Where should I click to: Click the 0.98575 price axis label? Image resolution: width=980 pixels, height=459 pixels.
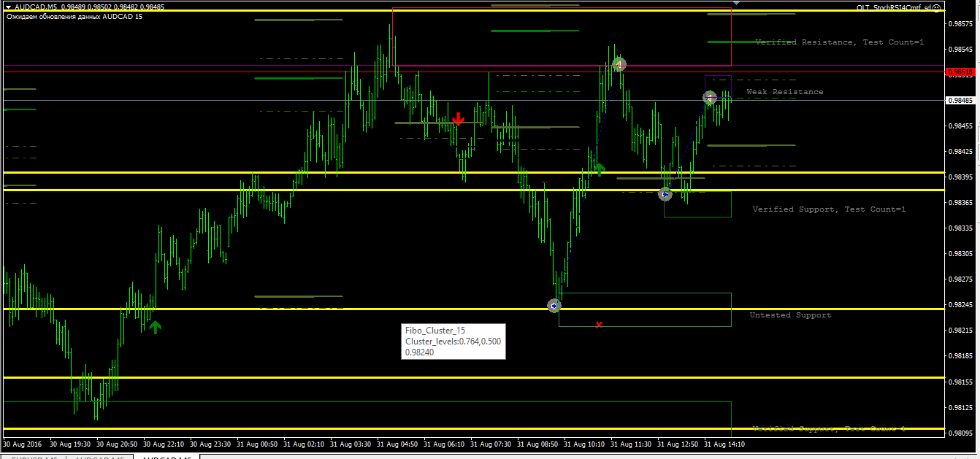960,23
